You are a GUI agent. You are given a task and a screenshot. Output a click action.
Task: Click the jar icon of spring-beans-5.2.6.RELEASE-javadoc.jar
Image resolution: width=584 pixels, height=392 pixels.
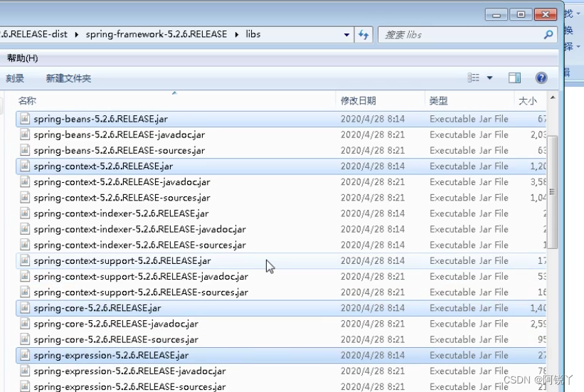pyautogui.click(x=25, y=134)
